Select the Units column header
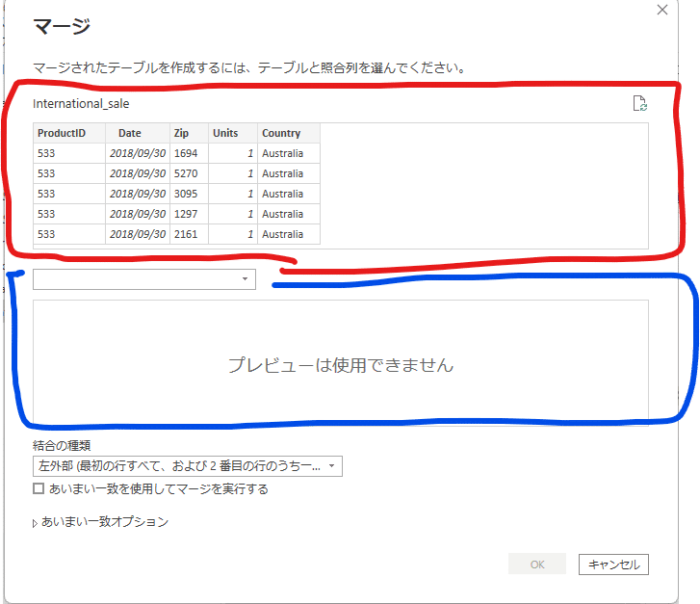 pos(233,133)
